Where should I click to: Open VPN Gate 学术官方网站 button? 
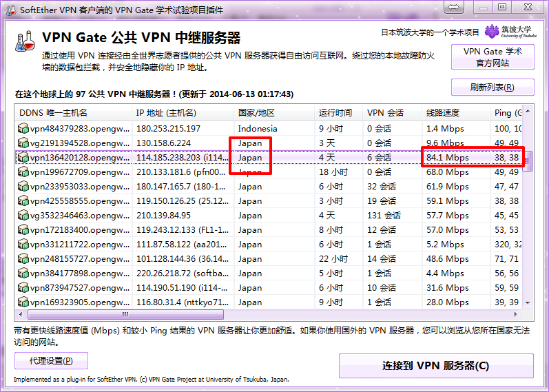click(492, 57)
